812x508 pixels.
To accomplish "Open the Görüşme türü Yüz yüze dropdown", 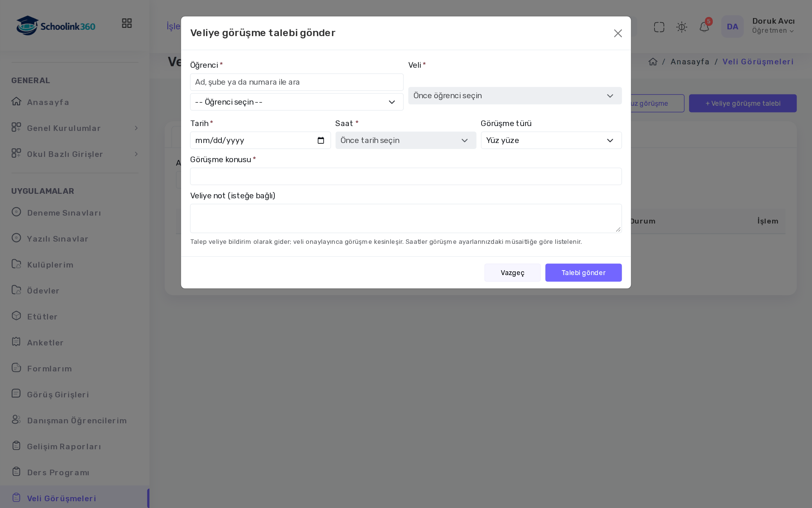I will point(551,140).
